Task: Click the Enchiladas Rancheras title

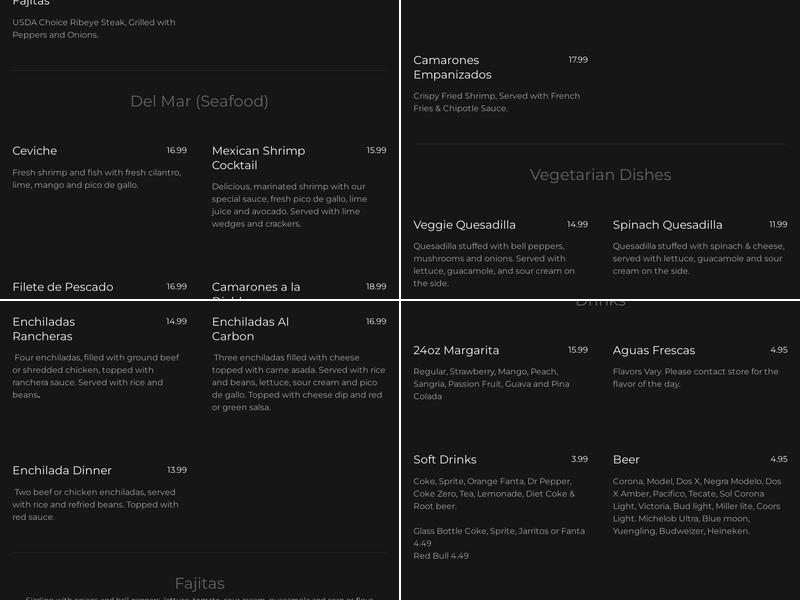Action: pos(44,329)
